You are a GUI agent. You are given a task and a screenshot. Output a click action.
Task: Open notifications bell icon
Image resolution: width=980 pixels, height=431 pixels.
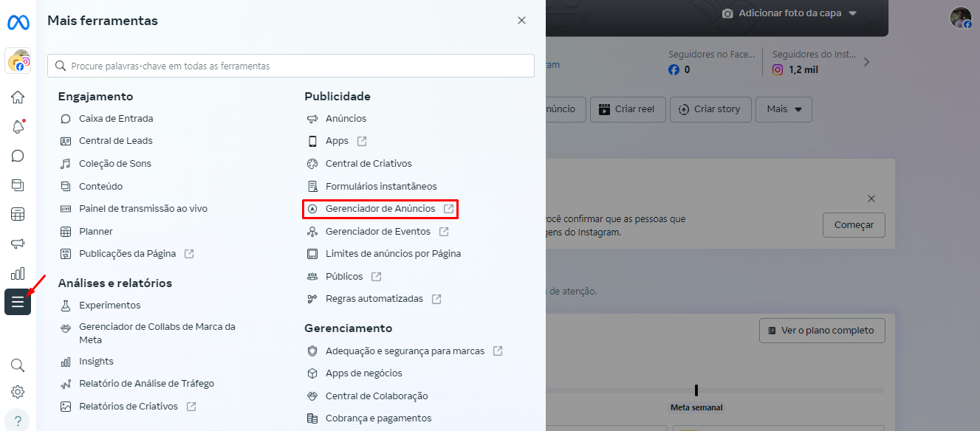tap(18, 126)
